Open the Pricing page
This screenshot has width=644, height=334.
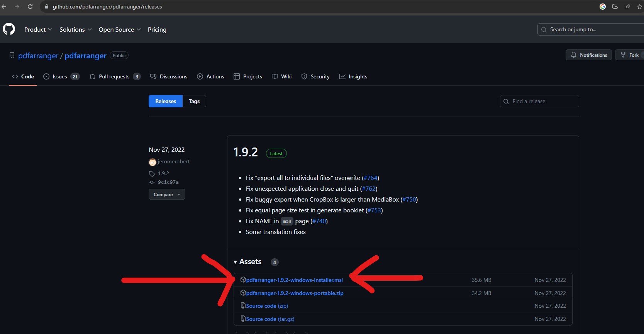tap(157, 29)
